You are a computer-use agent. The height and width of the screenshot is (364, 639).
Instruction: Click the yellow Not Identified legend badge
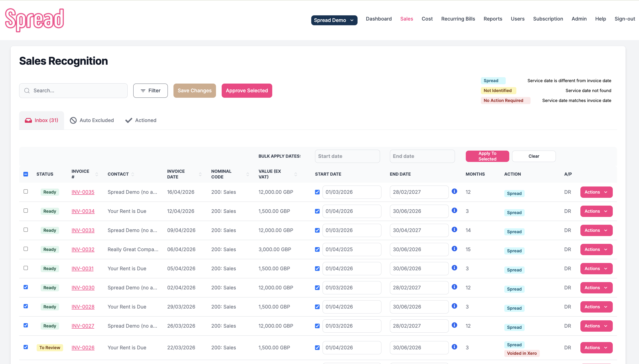pos(498,90)
